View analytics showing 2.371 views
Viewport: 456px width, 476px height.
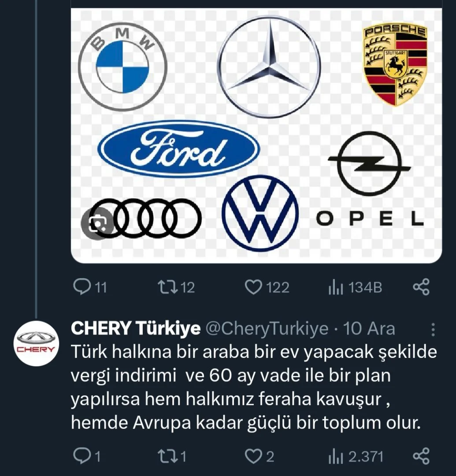pos(356,456)
